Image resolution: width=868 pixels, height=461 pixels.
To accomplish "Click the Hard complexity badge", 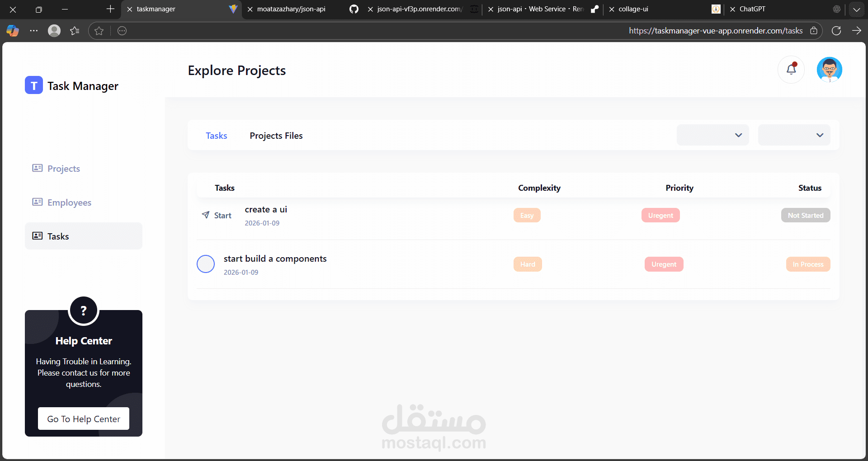I will [528, 264].
